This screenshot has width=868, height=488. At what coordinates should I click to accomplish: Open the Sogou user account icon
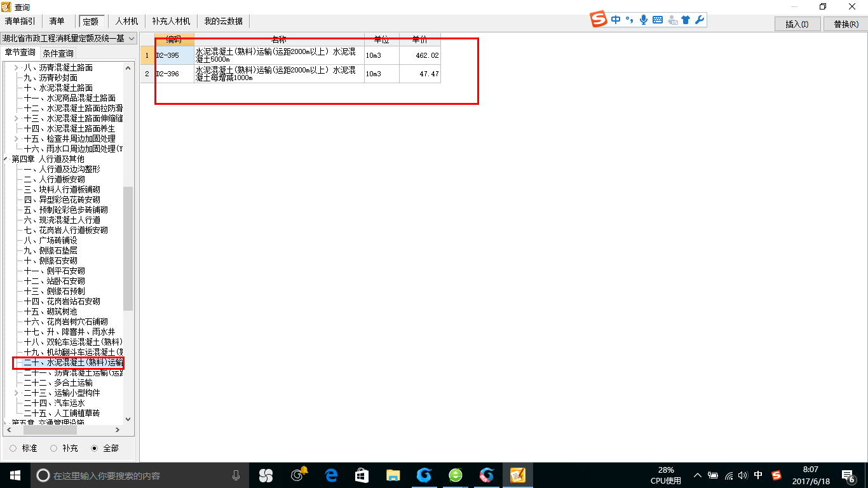pyautogui.click(x=672, y=20)
